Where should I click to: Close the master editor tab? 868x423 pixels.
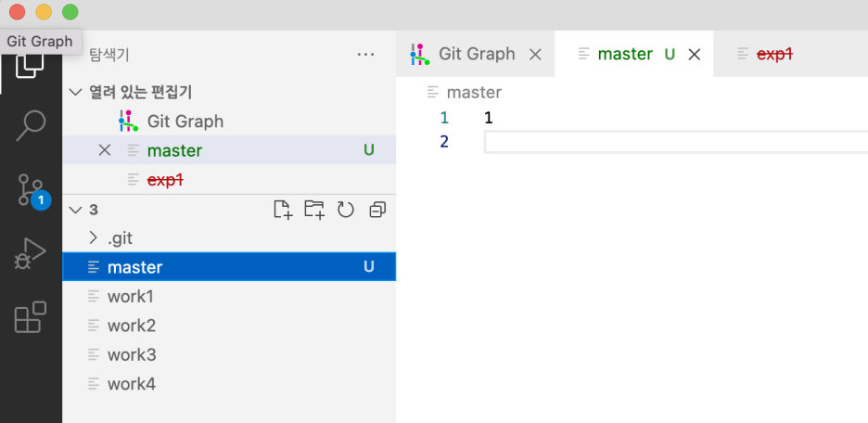(695, 54)
